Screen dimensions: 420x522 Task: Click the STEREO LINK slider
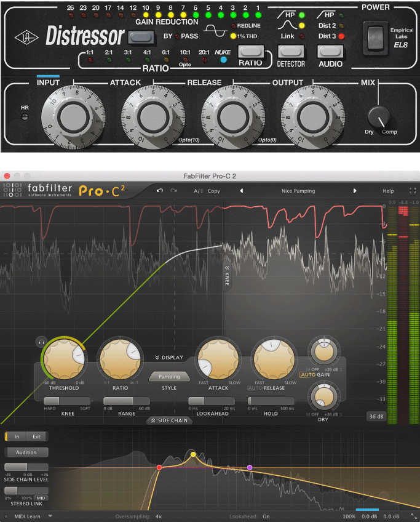point(26,491)
